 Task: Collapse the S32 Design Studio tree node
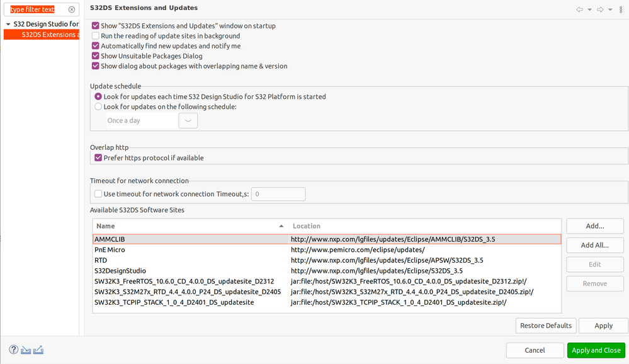(8, 25)
